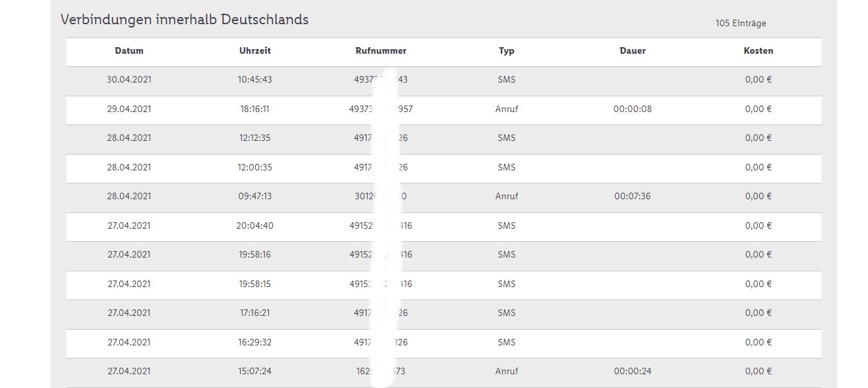Viewport: 868px width, 388px height.
Task: Select the 20:04:40 SMS time
Action: point(255,226)
